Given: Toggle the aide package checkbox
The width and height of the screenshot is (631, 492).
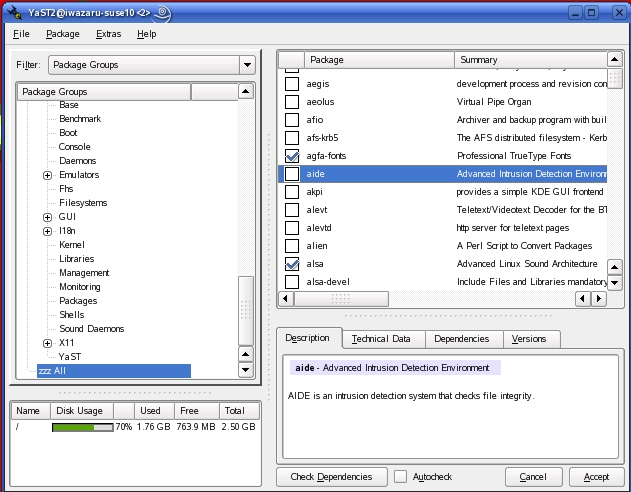Looking at the screenshot, I should [x=292, y=174].
